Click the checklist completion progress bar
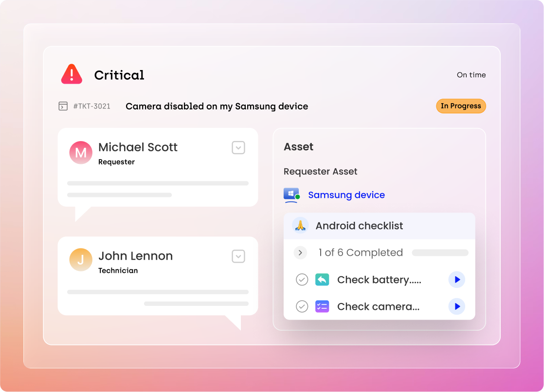 [440, 253]
